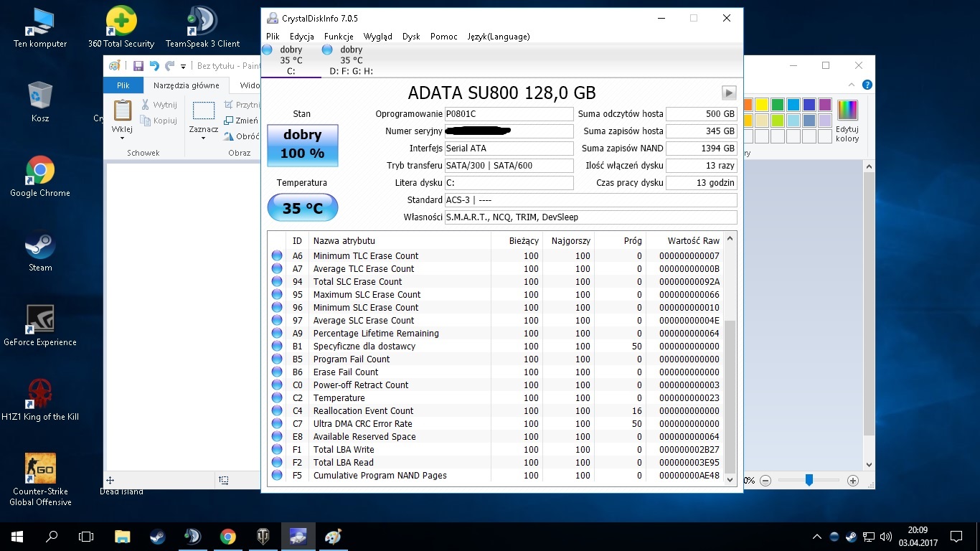Viewport: 980px width, 551px height.
Task: Click the Interfejs field Serial ATA
Action: pyautogui.click(x=509, y=149)
